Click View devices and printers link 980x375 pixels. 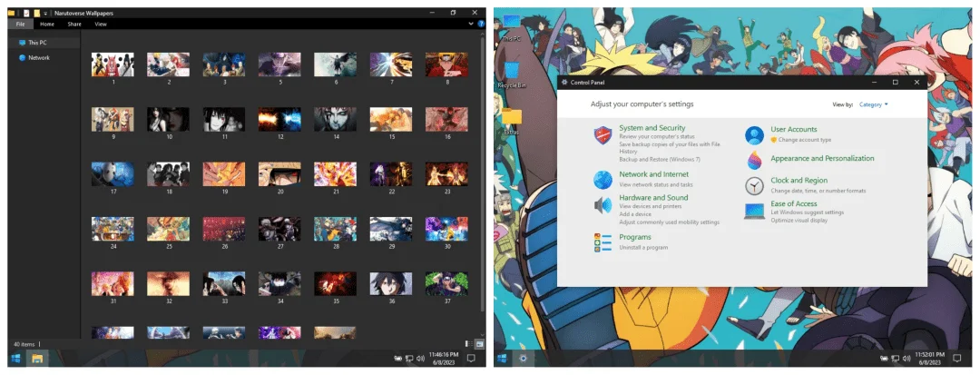pyautogui.click(x=650, y=206)
